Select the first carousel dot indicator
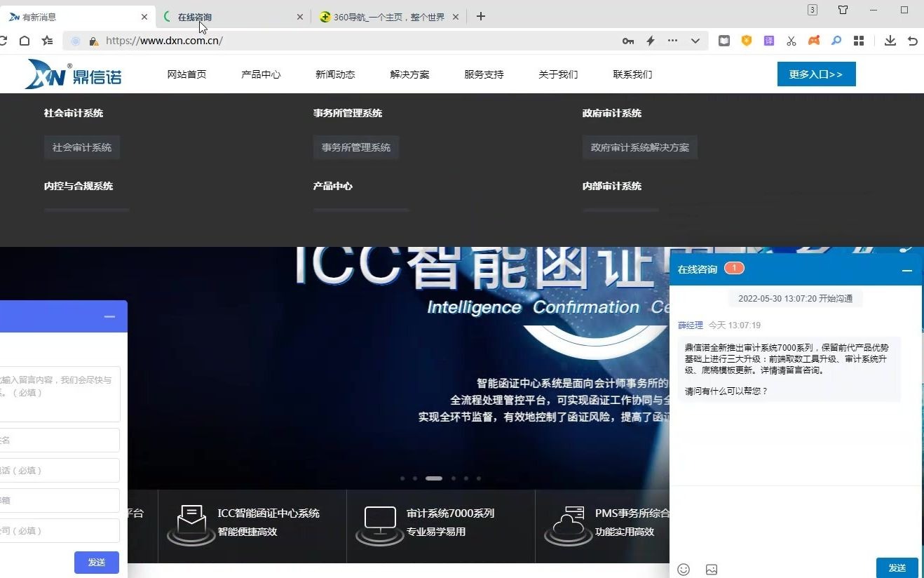Viewport: 924px width, 578px height. [402, 478]
